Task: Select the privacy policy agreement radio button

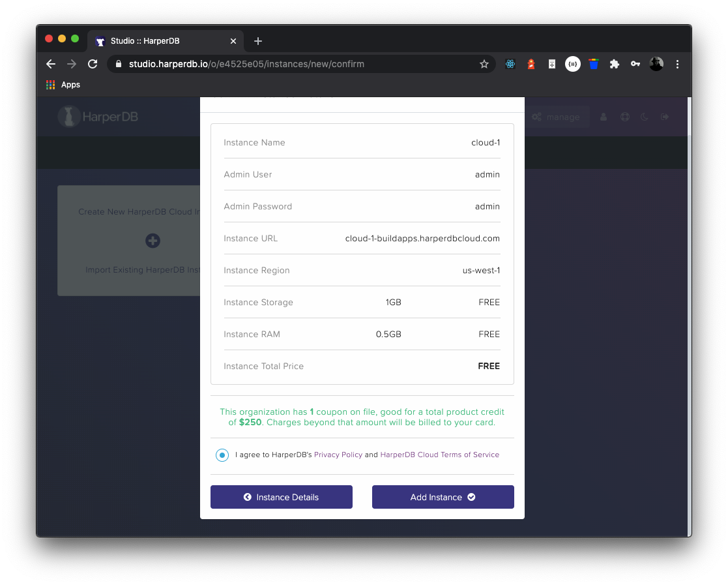Action: 222,455
